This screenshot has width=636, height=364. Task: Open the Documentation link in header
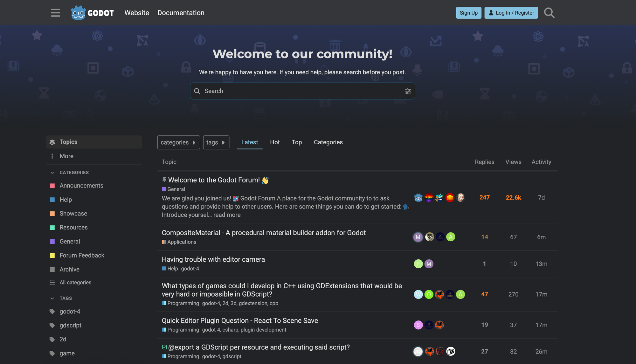point(181,13)
